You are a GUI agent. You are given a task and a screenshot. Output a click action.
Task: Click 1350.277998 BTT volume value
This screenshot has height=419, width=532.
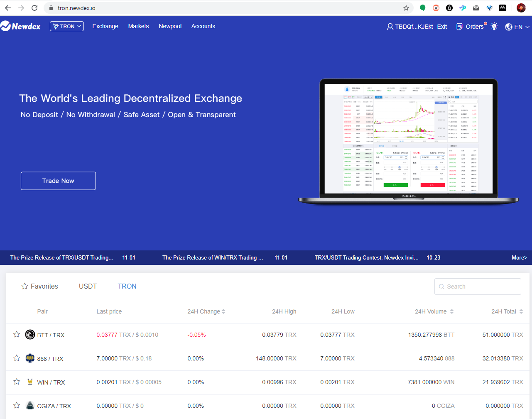pyautogui.click(x=431, y=335)
